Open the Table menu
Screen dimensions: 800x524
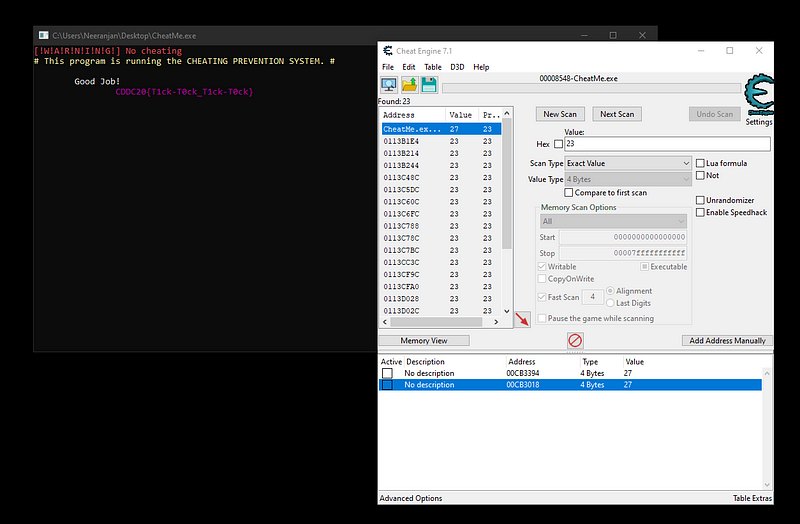[433, 67]
